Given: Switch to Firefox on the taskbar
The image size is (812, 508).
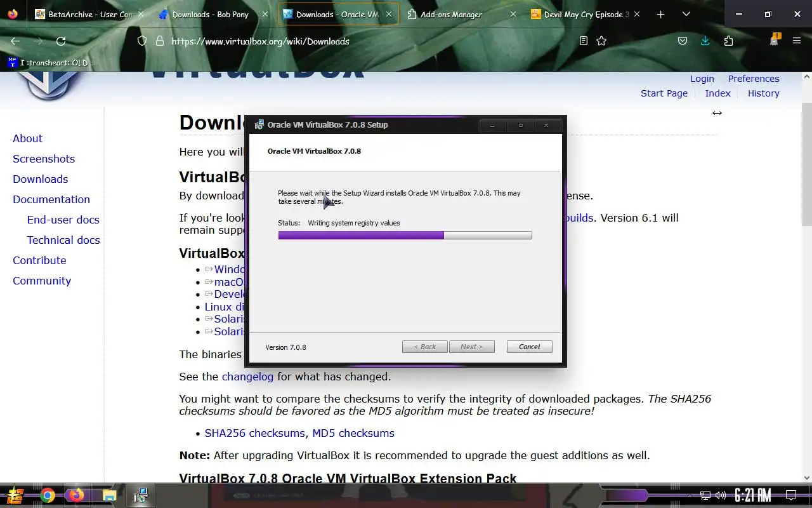Looking at the screenshot, I should (77, 495).
